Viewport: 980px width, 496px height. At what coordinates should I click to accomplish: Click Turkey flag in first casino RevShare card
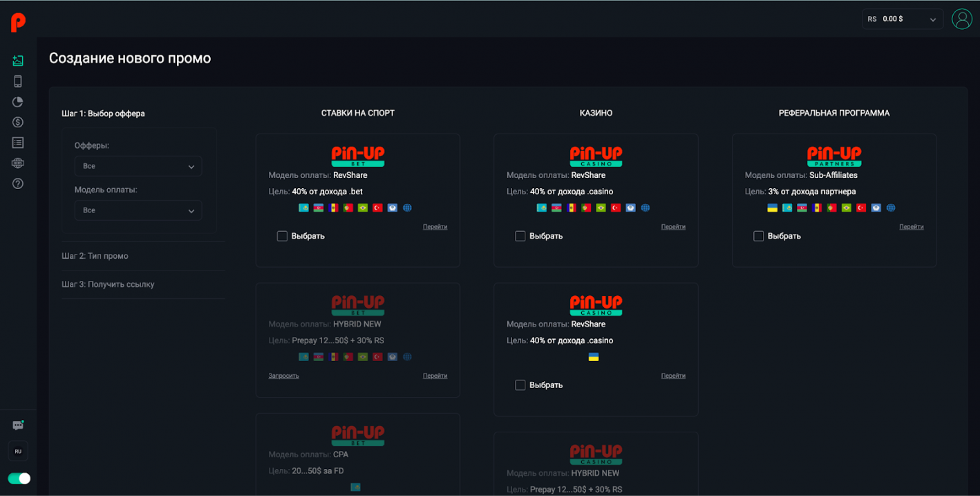click(616, 208)
